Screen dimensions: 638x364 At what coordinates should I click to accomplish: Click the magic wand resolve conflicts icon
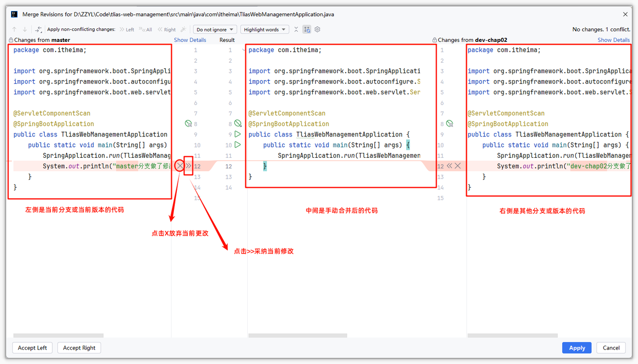click(x=183, y=30)
